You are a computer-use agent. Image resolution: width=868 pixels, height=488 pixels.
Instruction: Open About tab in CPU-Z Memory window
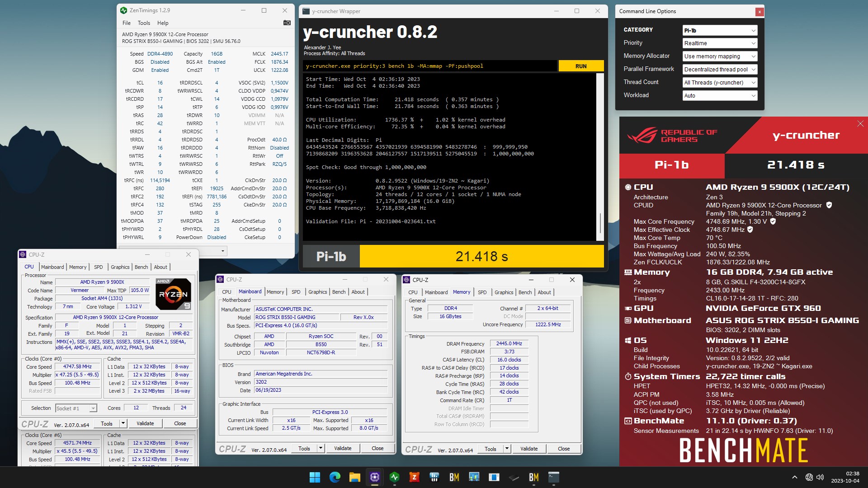point(544,292)
